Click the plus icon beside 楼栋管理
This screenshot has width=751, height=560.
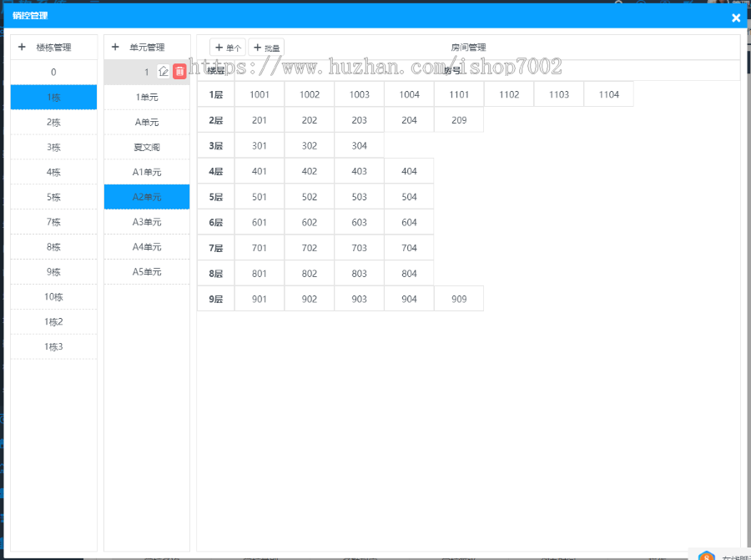[x=22, y=47]
